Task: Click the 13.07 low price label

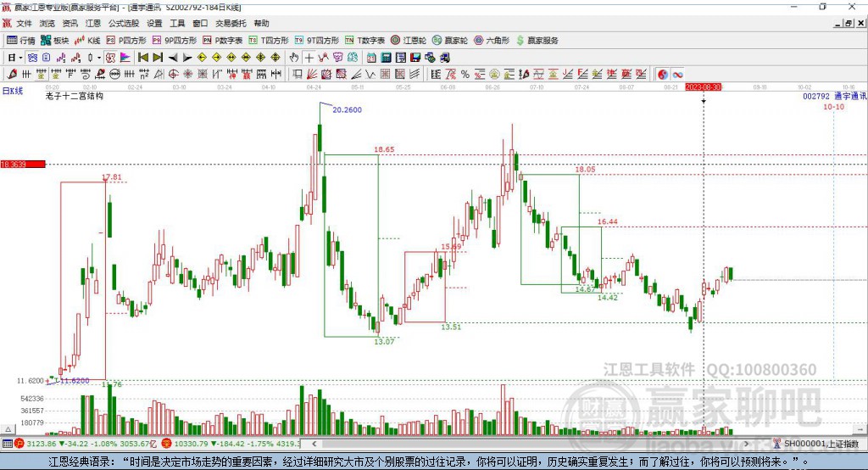Action: [x=384, y=341]
